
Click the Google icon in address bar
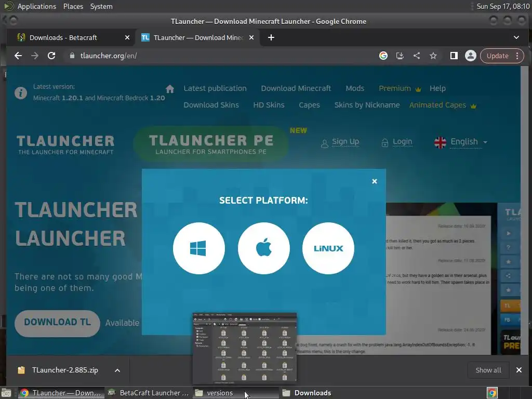tap(383, 56)
